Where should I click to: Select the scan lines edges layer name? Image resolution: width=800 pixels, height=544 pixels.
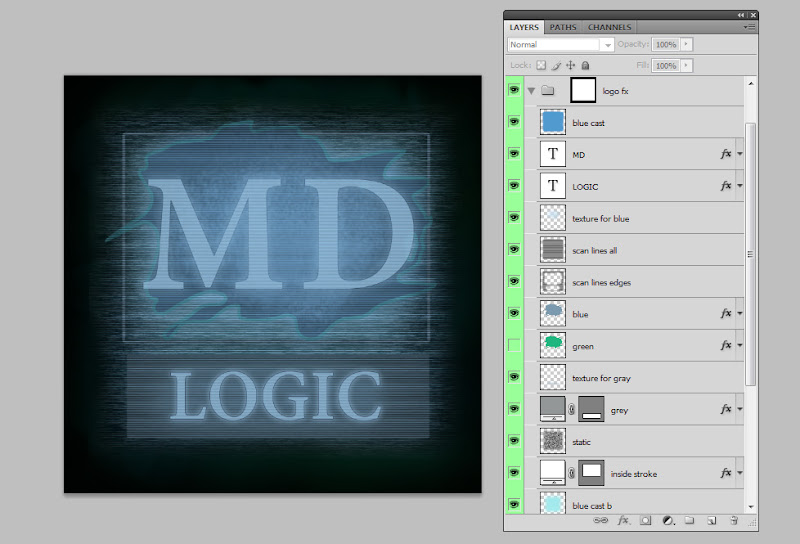(x=602, y=283)
